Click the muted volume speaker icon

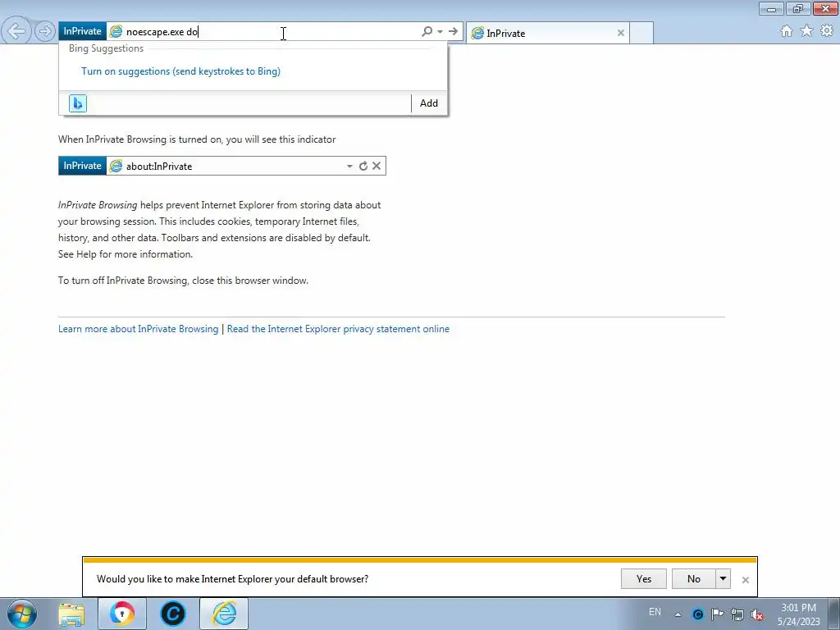point(757,615)
